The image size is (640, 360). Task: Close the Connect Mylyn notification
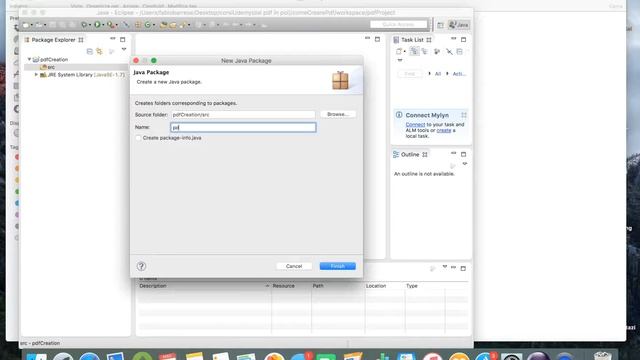pos(464,115)
